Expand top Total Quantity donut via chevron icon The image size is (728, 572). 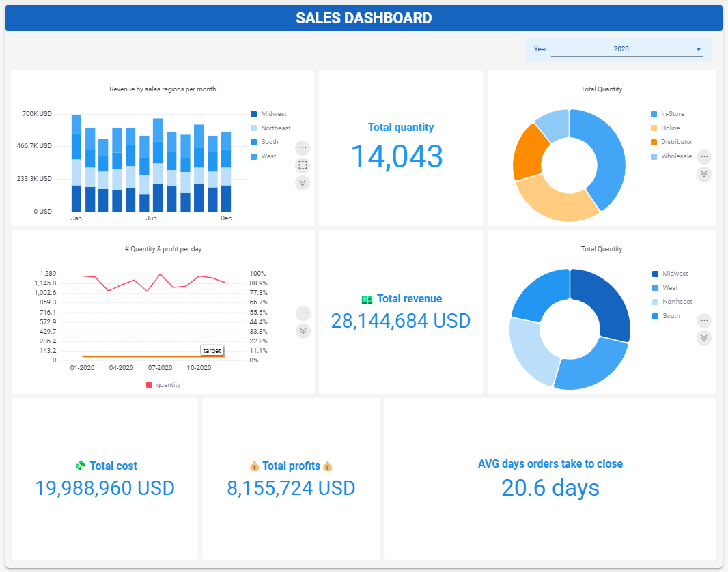(704, 174)
